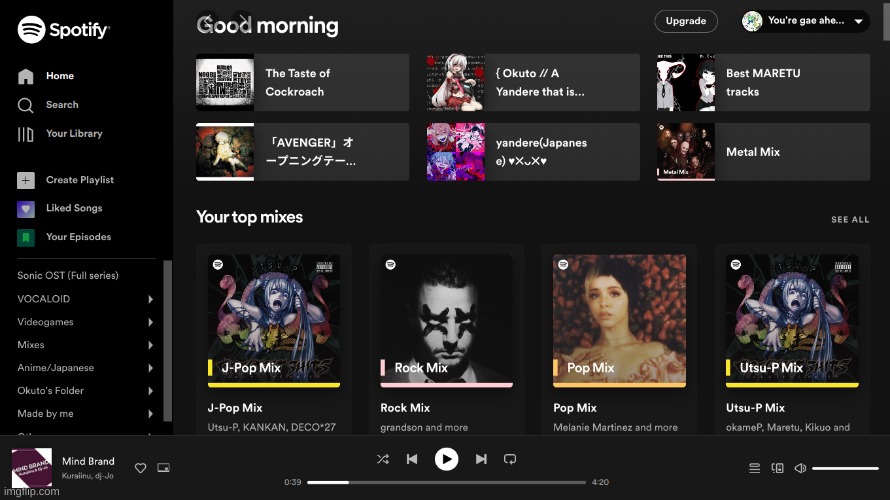890x500 pixels.
Task: Open the J-Pop Mix cover art
Action: pyautogui.click(x=274, y=321)
